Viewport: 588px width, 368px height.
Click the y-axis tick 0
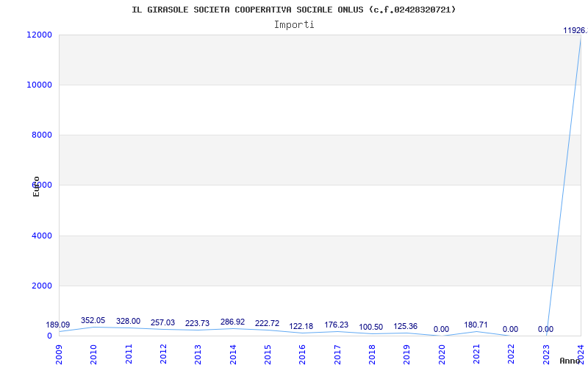(49, 336)
